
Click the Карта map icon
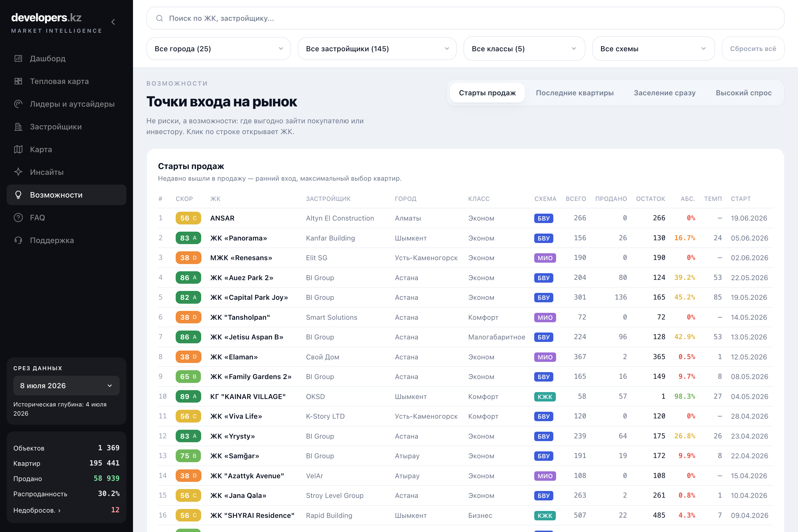click(x=18, y=149)
